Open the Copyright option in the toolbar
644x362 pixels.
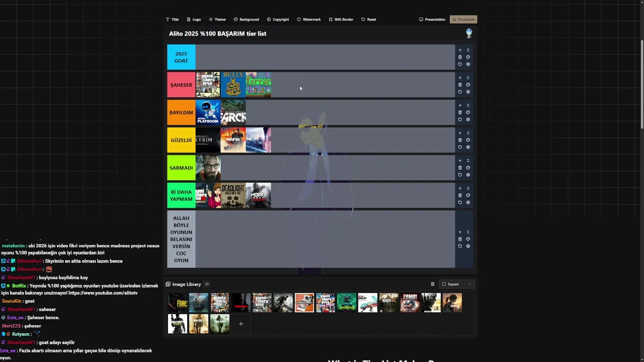point(278,20)
